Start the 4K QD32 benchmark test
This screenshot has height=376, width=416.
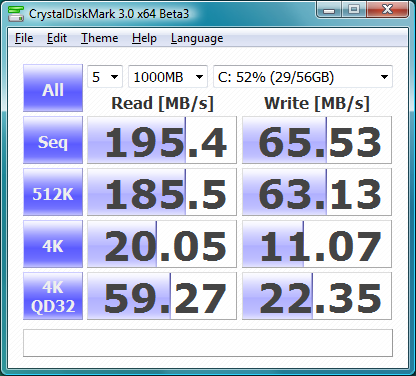[53, 296]
